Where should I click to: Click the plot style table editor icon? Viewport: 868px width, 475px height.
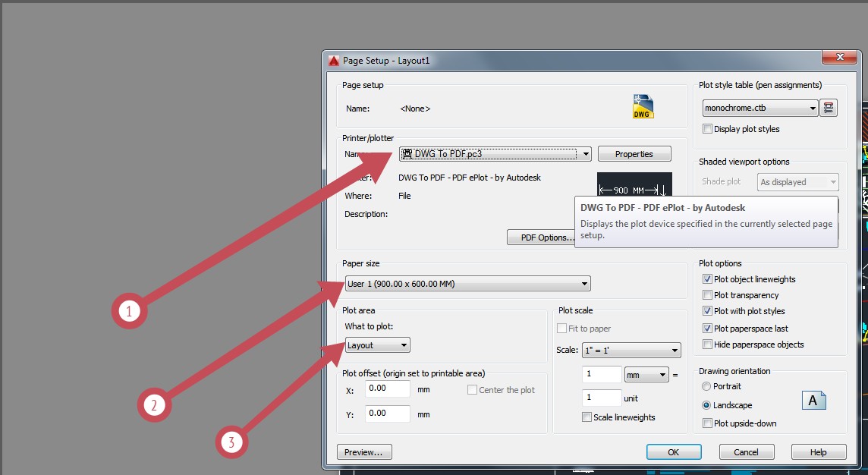828,108
